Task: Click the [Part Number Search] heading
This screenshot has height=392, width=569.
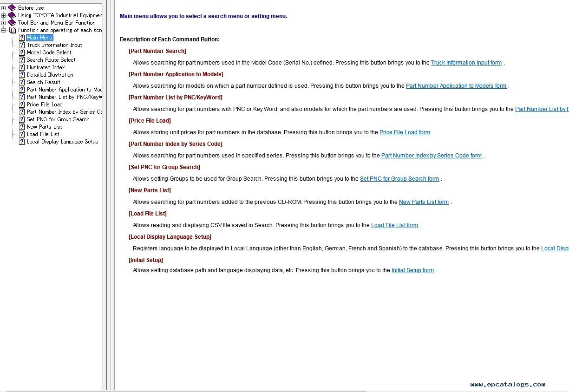Action: (157, 51)
